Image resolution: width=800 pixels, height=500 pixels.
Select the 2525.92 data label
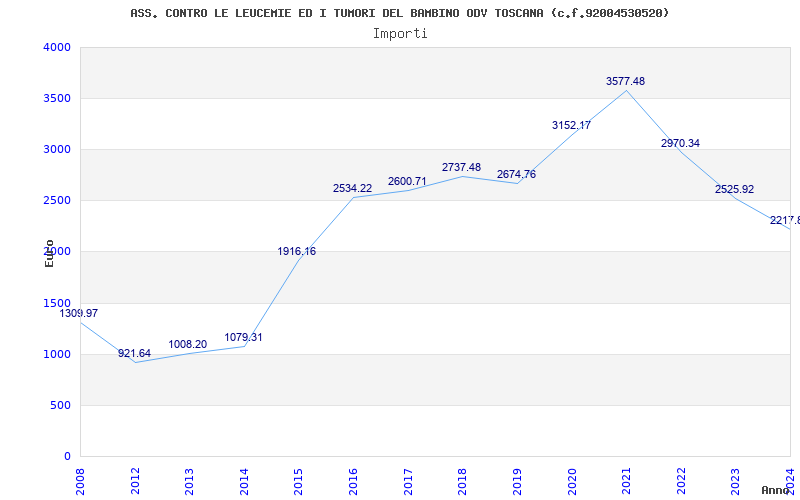(734, 189)
